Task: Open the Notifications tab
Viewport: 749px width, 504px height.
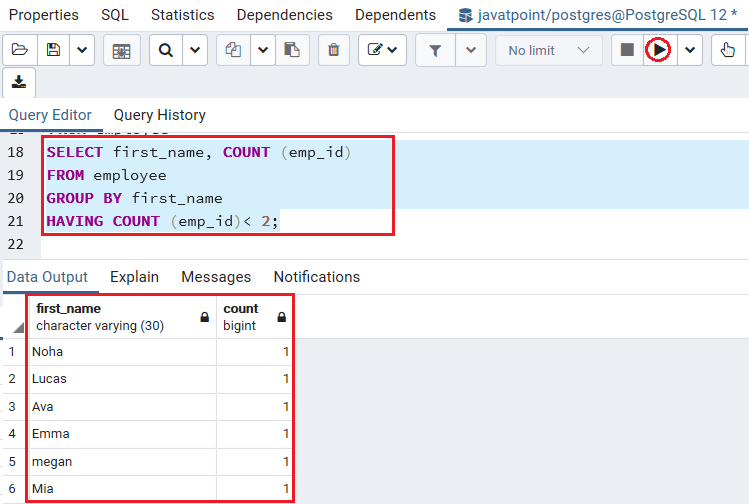Action: click(x=317, y=277)
